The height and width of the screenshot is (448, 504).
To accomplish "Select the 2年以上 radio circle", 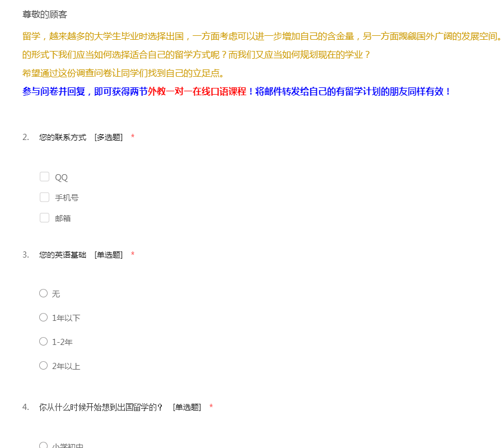I will pyautogui.click(x=43, y=366).
